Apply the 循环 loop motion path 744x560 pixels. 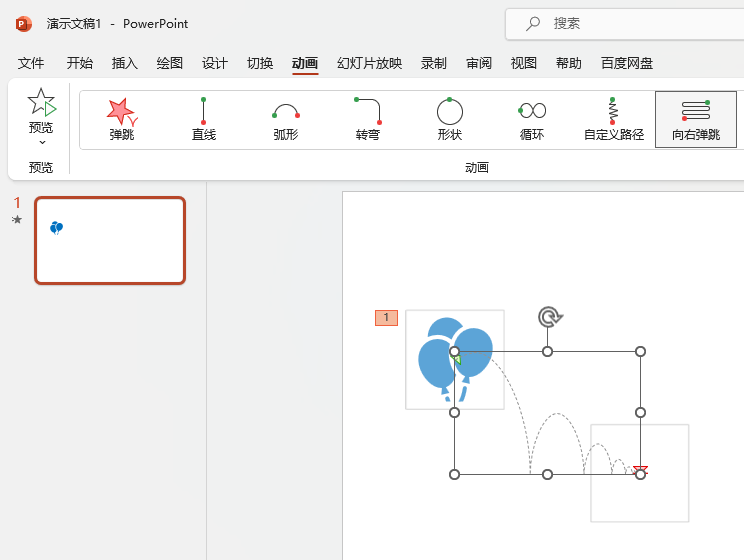coord(532,120)
